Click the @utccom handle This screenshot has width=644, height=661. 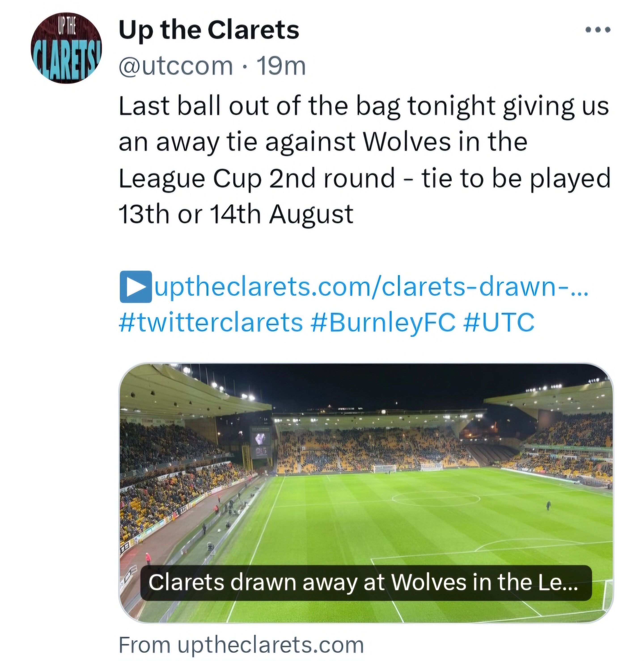176,66
